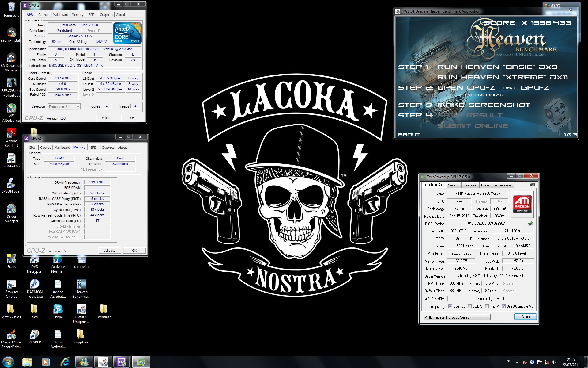The image size is (588, 368).
Task: Click the volume speaker tray icon
Action: pos(554,362)
